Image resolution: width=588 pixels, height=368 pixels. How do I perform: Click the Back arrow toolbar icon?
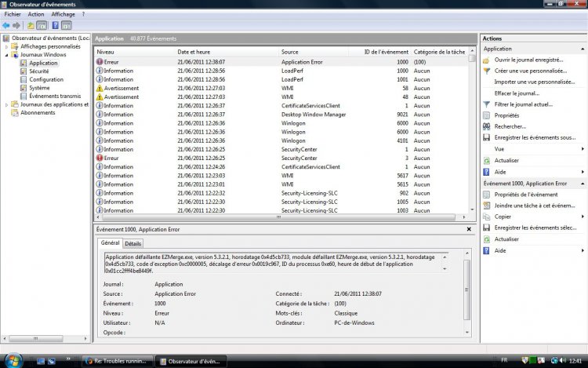[x=6, y=26]
